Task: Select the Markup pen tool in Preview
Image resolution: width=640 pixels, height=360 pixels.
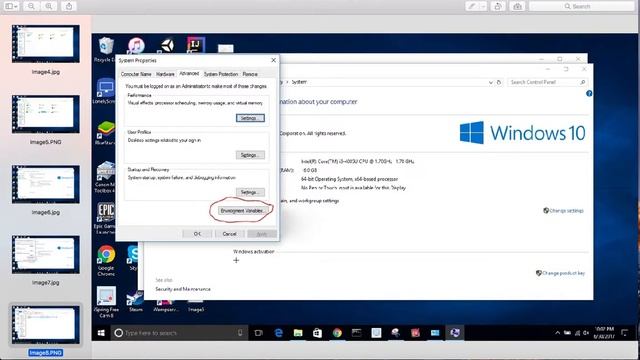Action: [x=472, y=6]
